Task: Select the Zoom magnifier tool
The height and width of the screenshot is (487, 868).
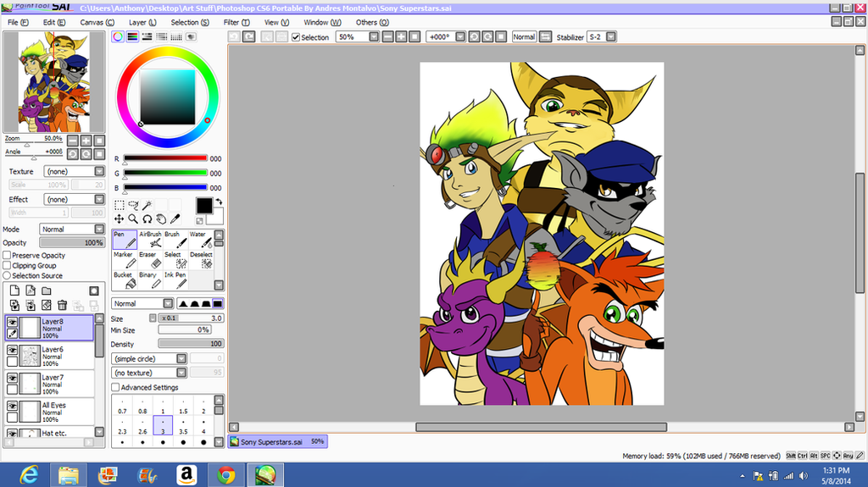Action: click(133, 219)
